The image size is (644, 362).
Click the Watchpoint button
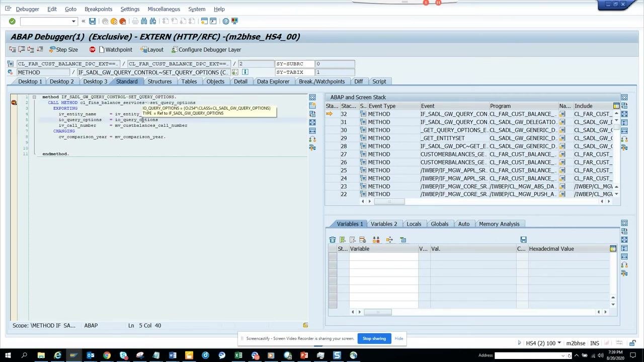(x=116, y=50)
